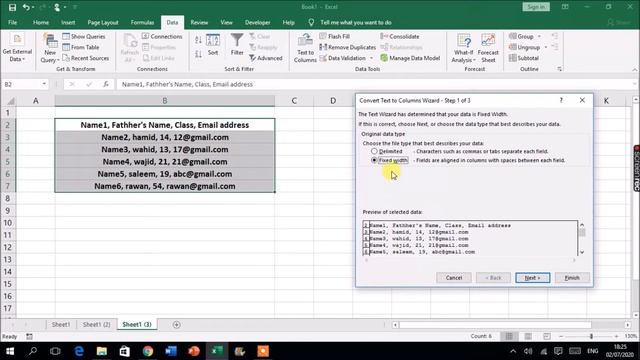Switch to Sheet1 (2) tab
The image size is (640, 360).
96,324
